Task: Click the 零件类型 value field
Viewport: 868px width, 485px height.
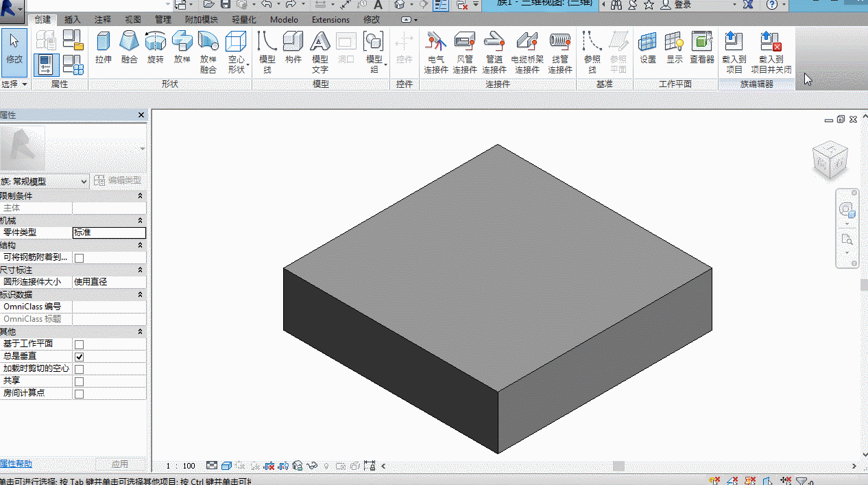Action: 109,233
